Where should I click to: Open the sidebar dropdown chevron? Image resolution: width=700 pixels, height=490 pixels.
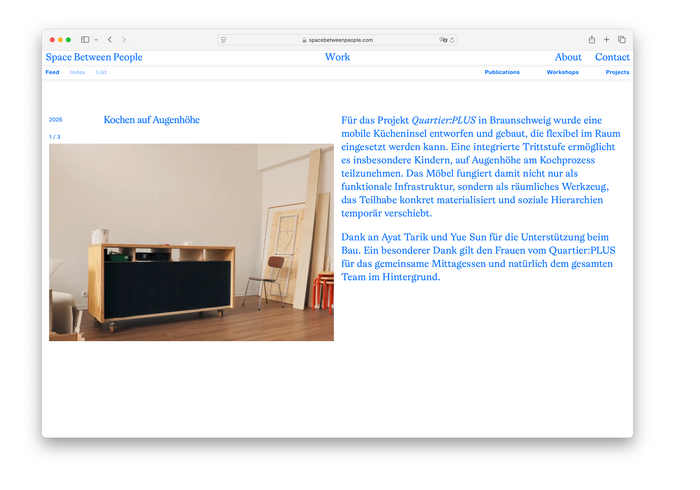click(x=96, y=40)
